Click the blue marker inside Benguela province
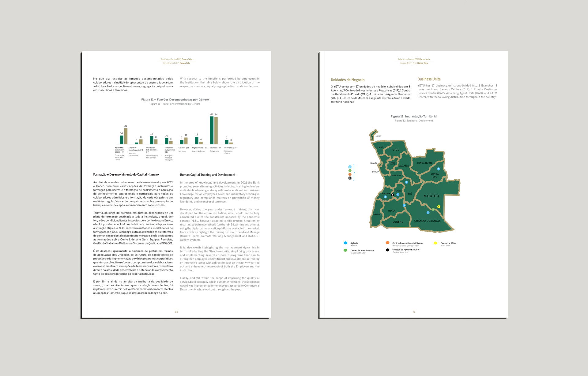588x376 pixels. click(x=385, y=197)
